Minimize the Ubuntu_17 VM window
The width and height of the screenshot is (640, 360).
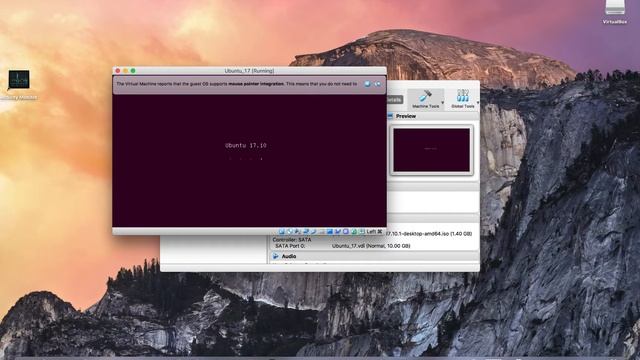tap(126, 71)
